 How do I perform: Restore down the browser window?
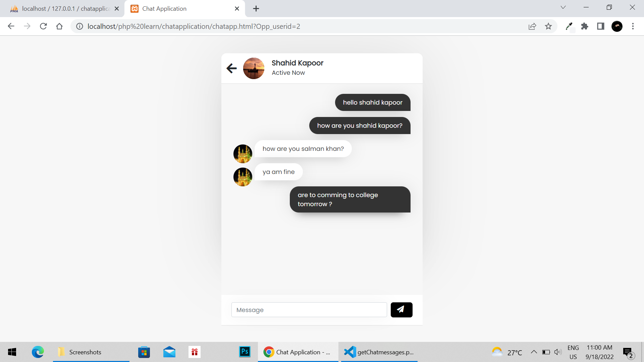[609, 7]
